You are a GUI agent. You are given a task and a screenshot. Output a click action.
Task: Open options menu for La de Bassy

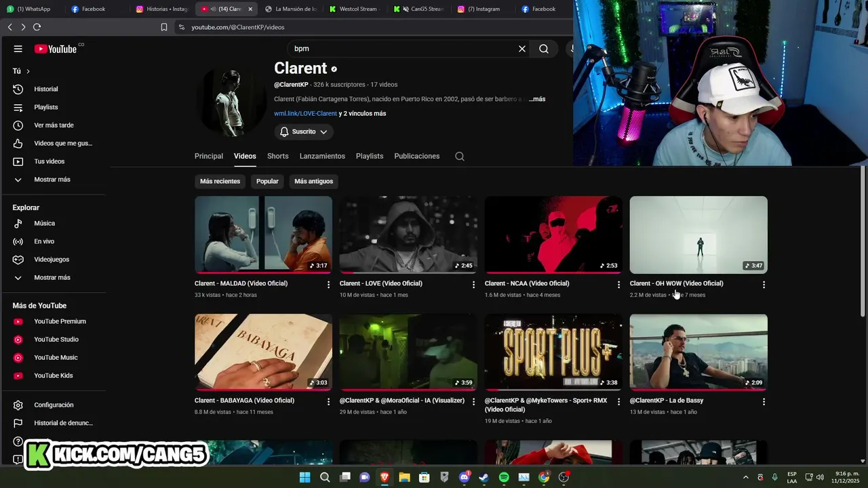point(764,402)
